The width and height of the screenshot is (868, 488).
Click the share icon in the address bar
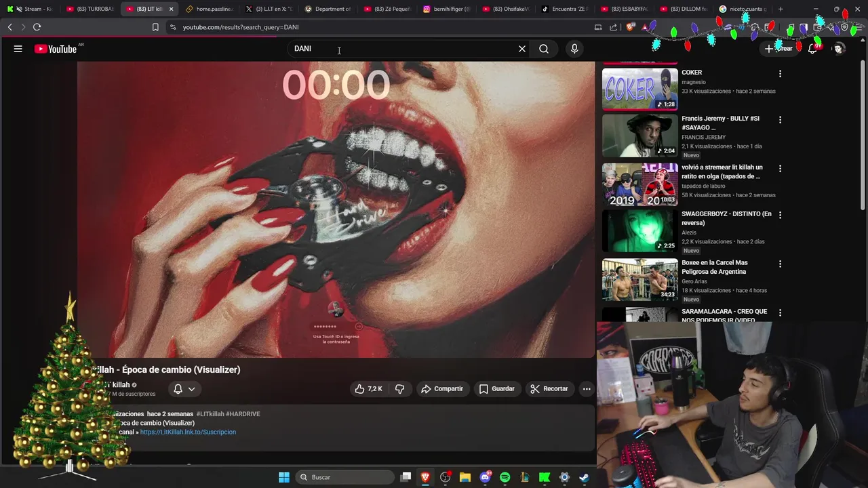[x=614, y=27]
